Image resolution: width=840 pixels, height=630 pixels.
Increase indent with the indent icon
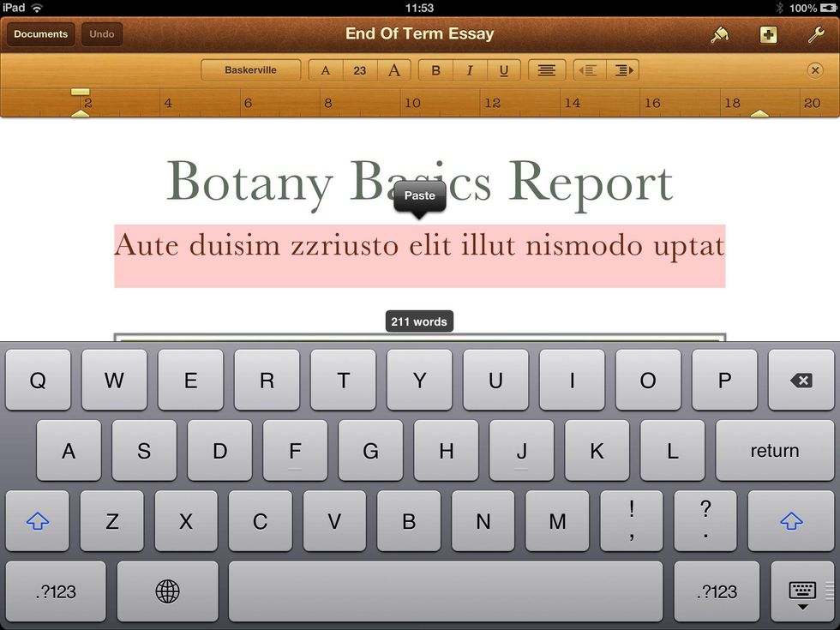coord(623,70)
